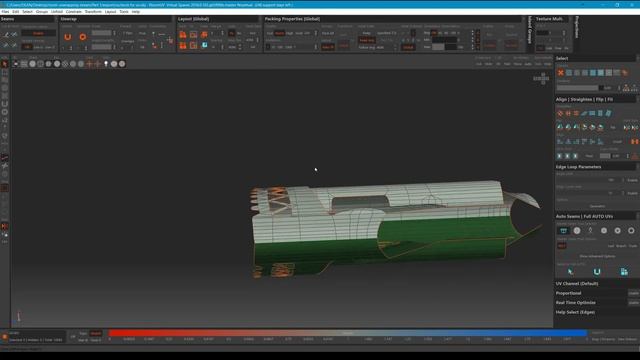
Task: Click the circular Optimize icon in Unwrap panel
Action: pos(82,37)
